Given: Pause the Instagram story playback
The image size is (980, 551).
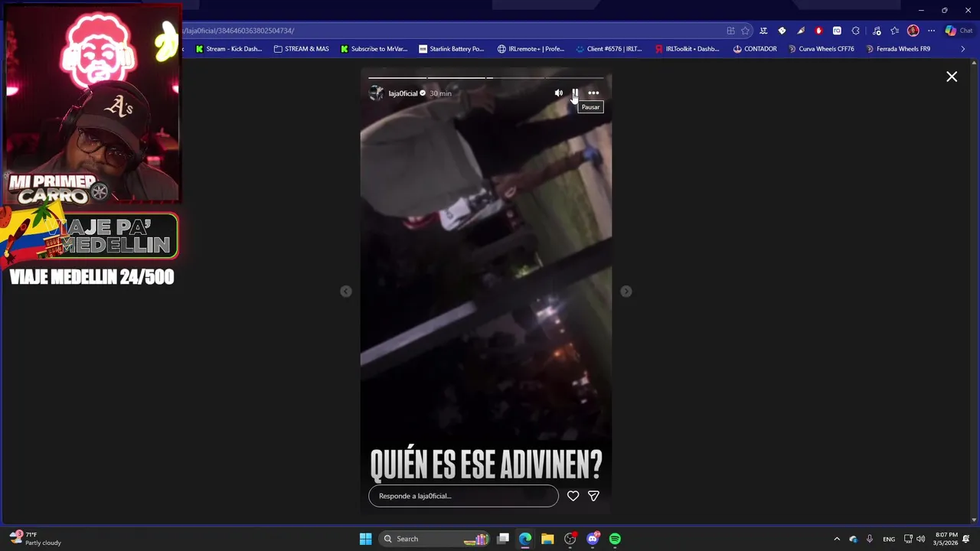Looking at the screenshot, I should (576, 93).
